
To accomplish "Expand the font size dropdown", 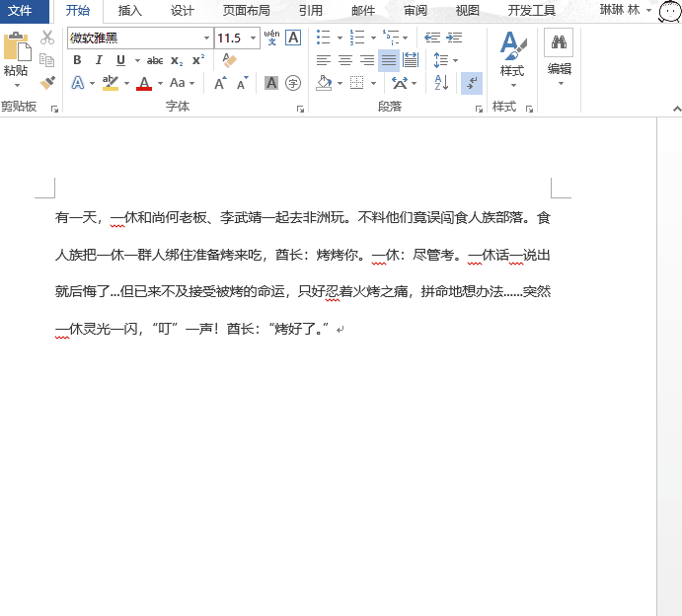I will 253,38.
